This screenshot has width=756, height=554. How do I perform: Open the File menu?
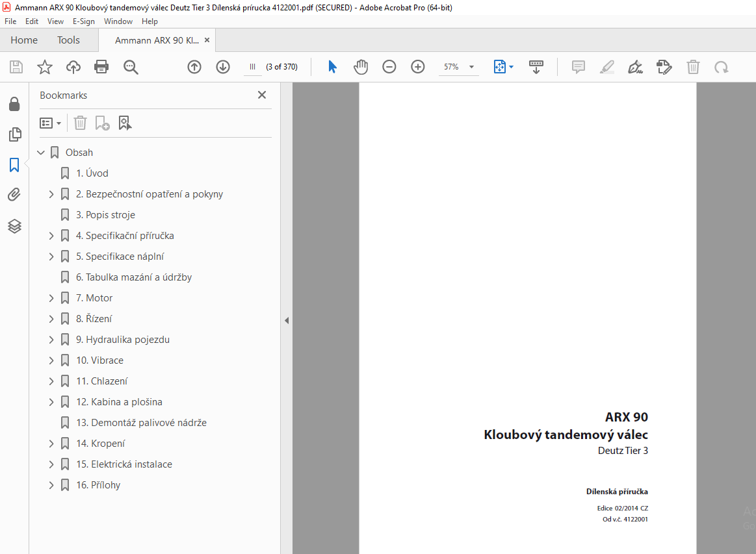(10, 21)
